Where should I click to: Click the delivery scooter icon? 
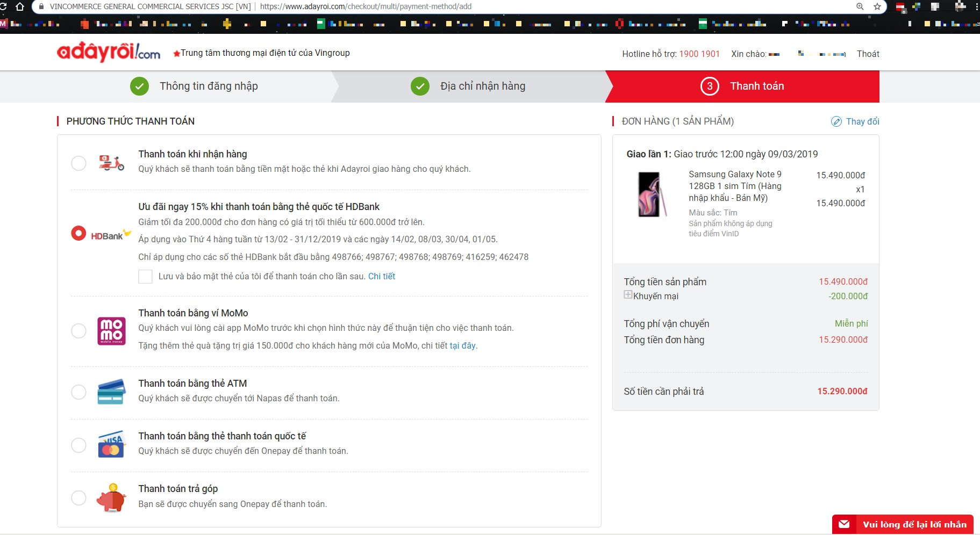pyautogui.click(x=111, y=163)
